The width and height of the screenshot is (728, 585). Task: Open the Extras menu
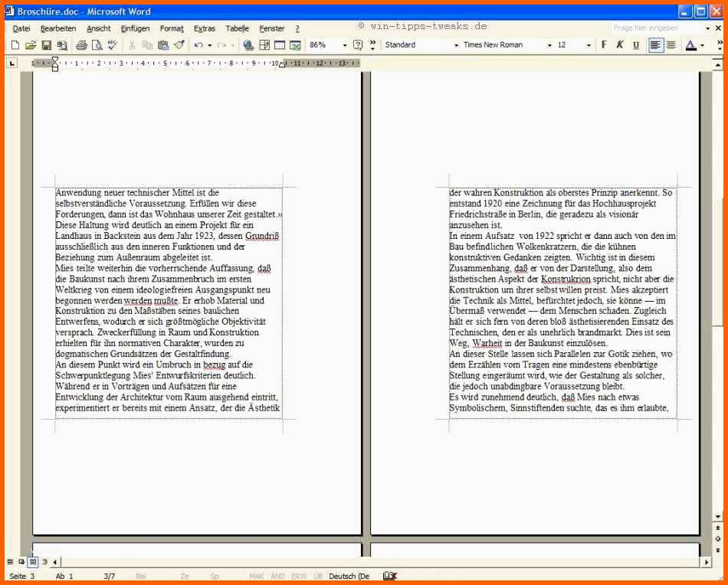[205, 29]
